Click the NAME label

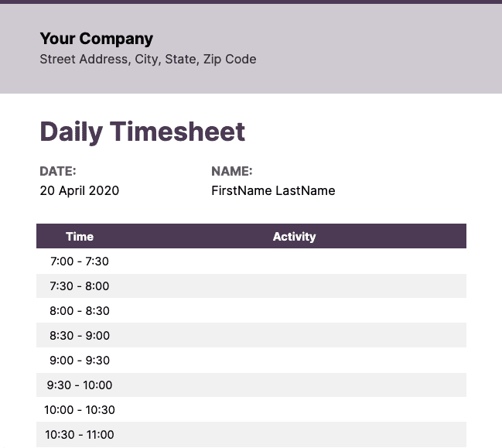coord(232,172)
